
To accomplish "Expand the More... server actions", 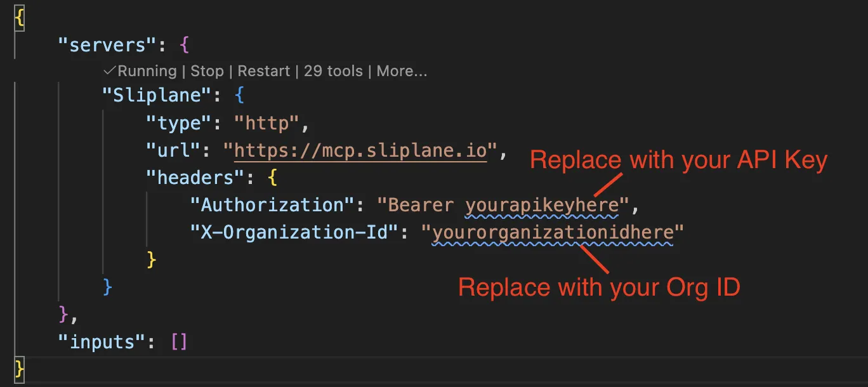I will pyautogui.click(x=402, y=71).
